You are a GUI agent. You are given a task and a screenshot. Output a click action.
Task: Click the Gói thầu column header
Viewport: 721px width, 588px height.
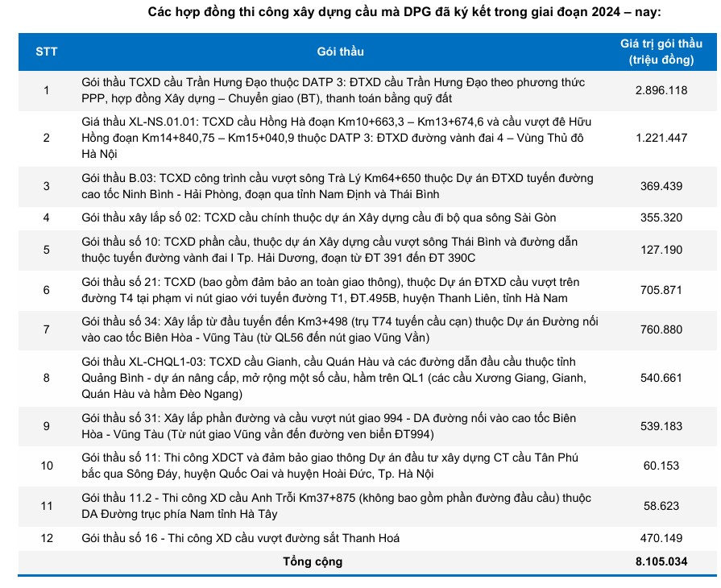[x=340, y=52]
